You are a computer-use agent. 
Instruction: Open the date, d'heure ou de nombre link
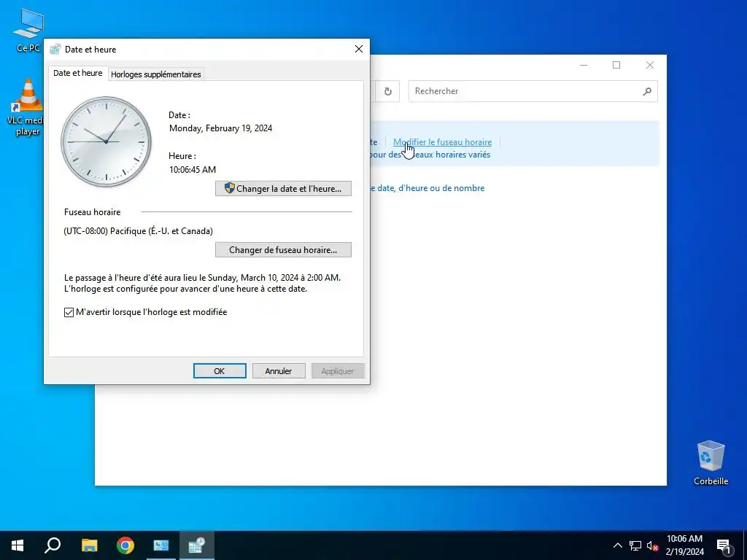427,188
